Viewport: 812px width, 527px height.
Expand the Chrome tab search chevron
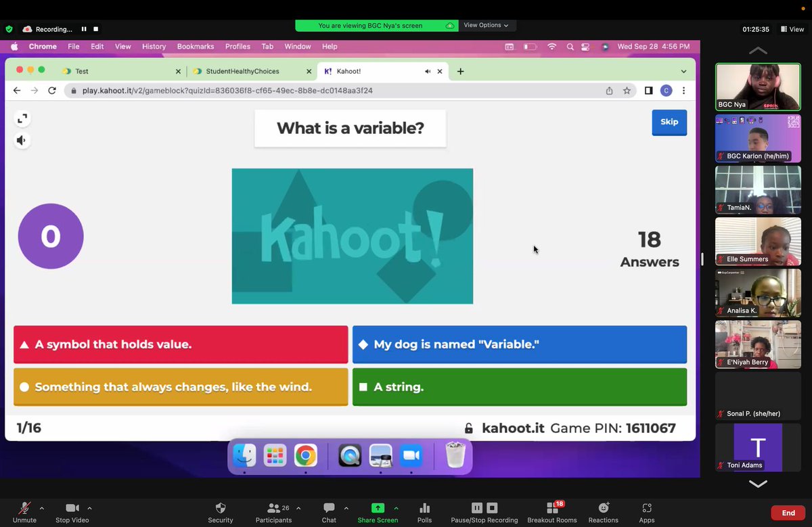[683, 71]
